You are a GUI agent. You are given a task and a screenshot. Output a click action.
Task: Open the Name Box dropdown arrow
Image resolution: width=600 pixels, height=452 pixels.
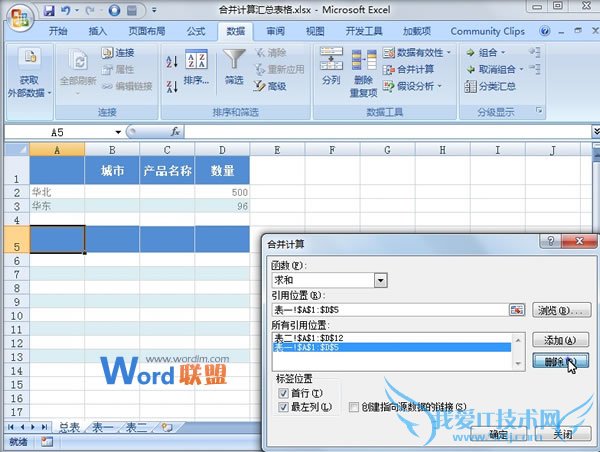(118, 132)
